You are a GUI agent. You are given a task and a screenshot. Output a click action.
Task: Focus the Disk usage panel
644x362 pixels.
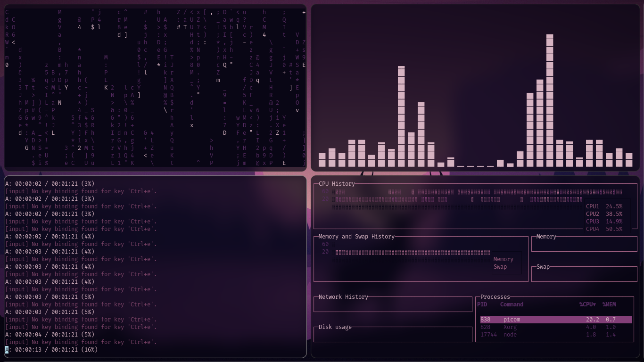pyautogui.click(x=392, y=335)
